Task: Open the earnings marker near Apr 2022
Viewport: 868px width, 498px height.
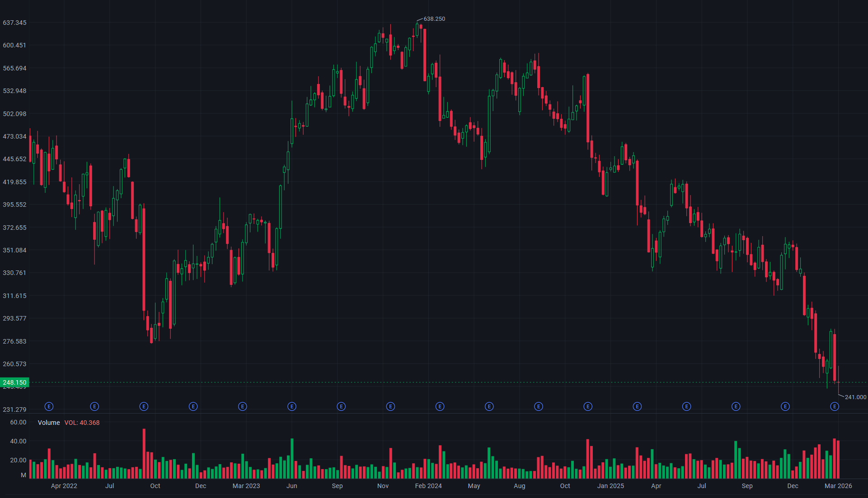Action: click(49, 406)
